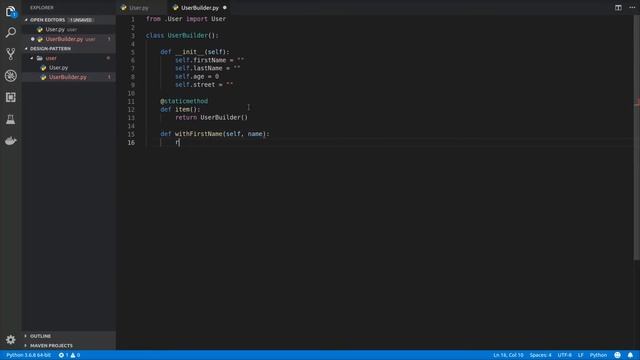Viewport: 640px width, 360px height.
Task: Click the unsaved dot on the UserBuilder.py tab
Action: coord(224,8)
